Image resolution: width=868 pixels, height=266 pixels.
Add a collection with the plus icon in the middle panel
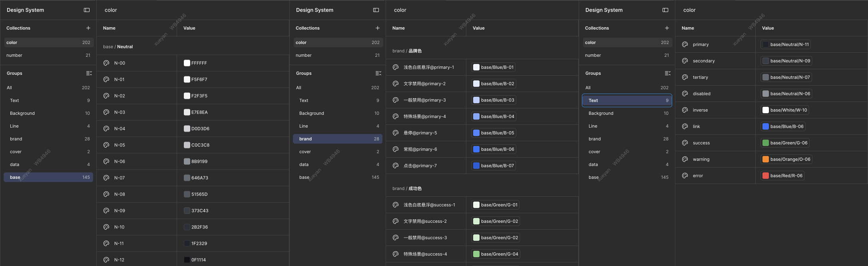pyautogui.click(x=378, y=28)
